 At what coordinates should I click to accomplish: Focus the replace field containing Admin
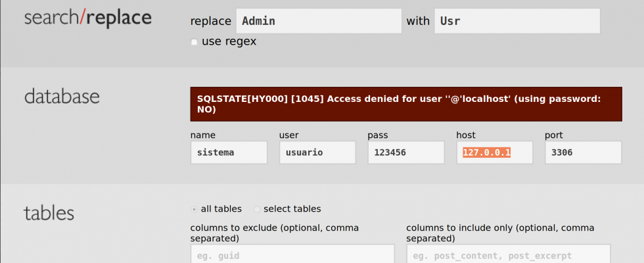point(319,21)
